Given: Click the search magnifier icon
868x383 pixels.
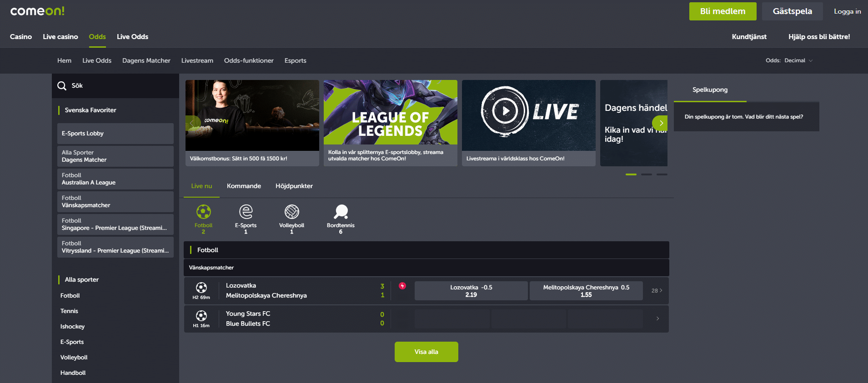Looking at the screenshot, I should pos(62,86).
